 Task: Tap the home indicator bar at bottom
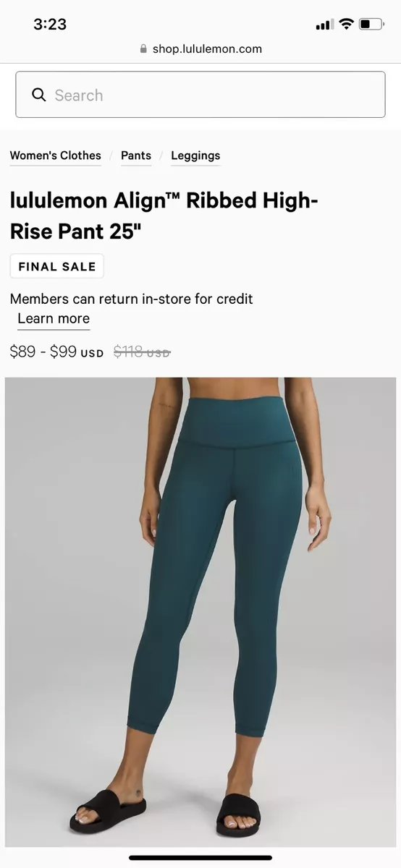pos(200,857)
